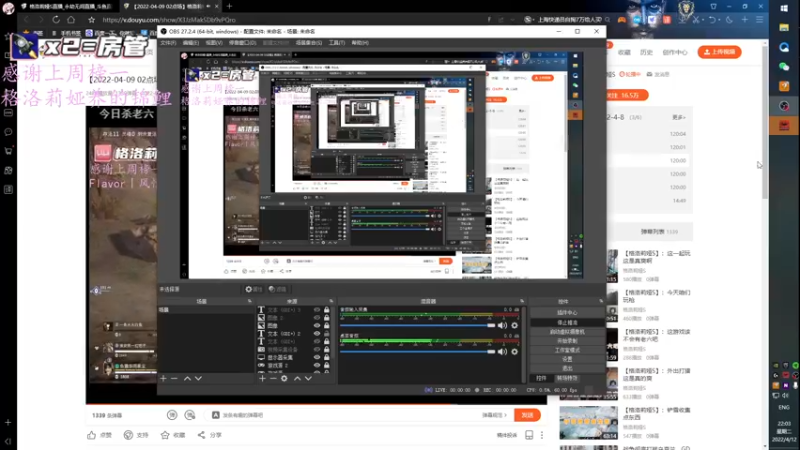Screen dimensions: 800x450
Task: Click the support icon below video
Action: pos(128,435)
